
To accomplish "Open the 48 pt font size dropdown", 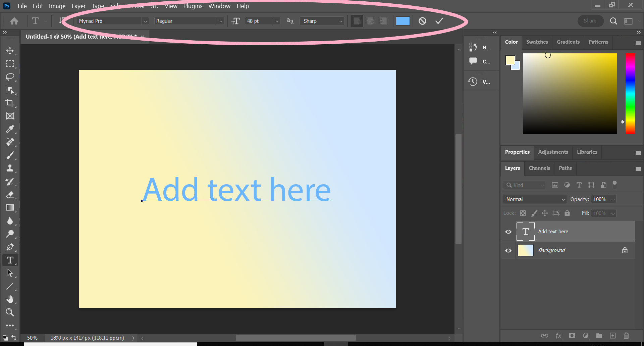I will (277, 21).
